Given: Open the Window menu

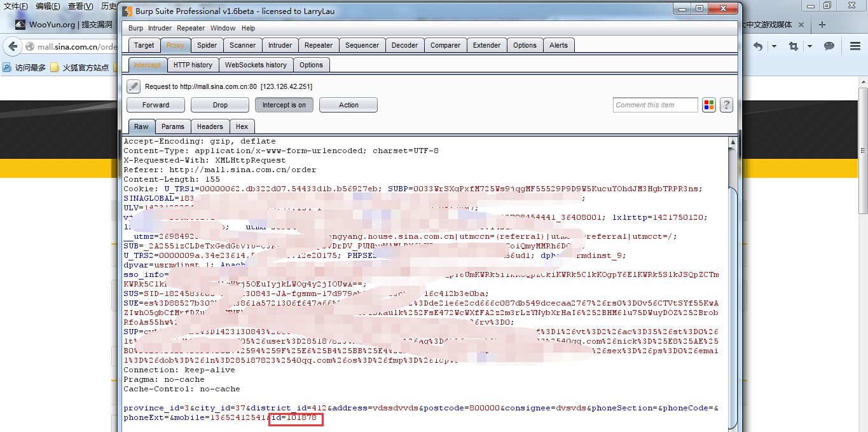Looking at the screenshot, I should click(x=223, y=28).
